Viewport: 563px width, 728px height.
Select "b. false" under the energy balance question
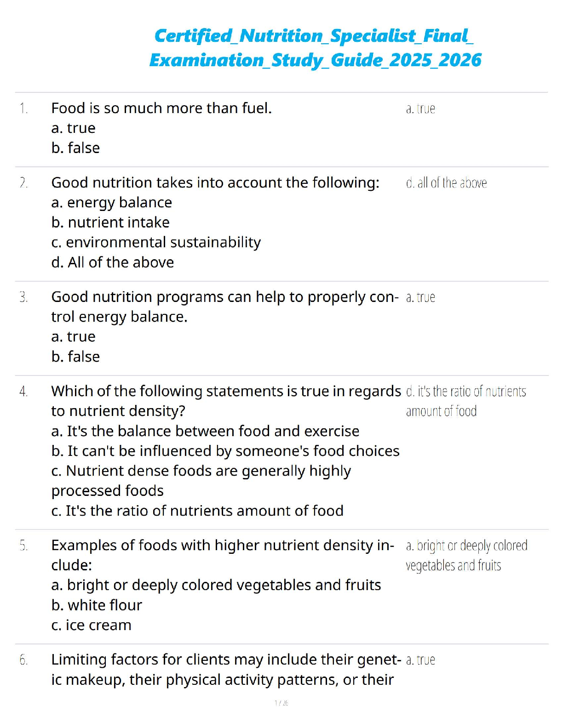pyautogui.click(x=75, y=357)
